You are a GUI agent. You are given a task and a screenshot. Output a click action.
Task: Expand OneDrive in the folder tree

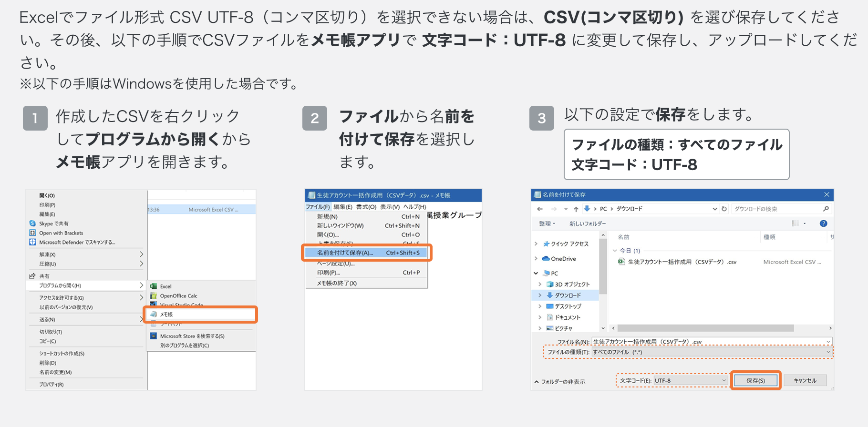(x=536, y=259)
